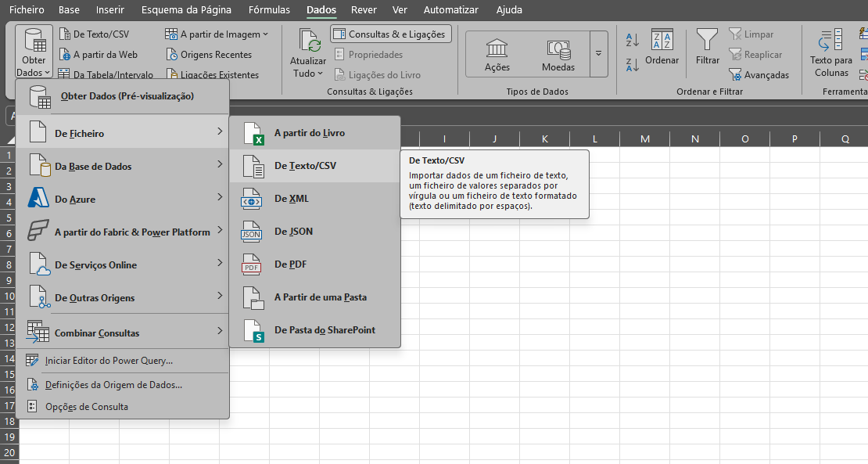Click Limpar filter button
Viewport: 868px width, 464px height.
tap(751, 34)
